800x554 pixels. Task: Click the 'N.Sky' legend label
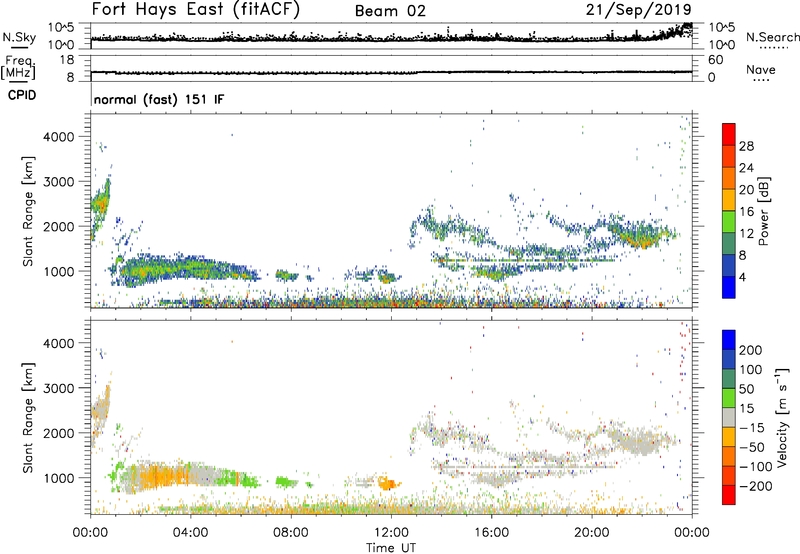pos(19,37)
